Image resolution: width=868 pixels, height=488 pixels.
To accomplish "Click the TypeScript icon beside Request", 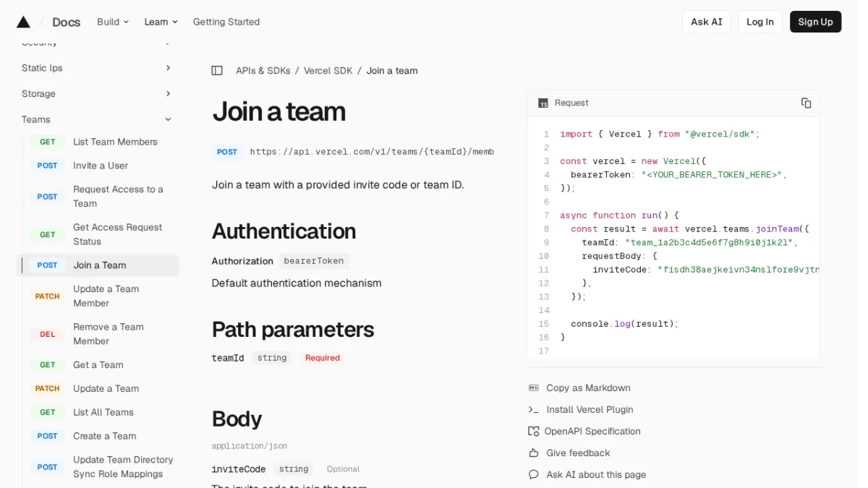I will point(543,103).
